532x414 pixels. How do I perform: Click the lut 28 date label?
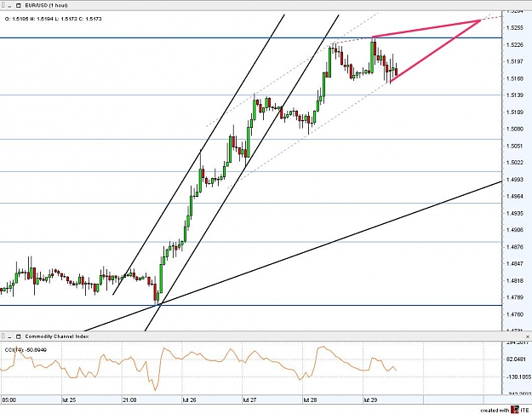click(310, 400)
